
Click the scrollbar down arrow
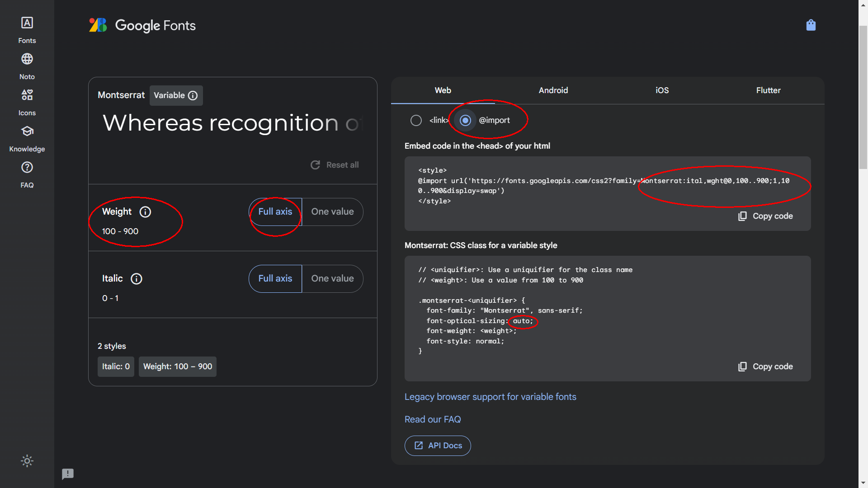[863, 483]
